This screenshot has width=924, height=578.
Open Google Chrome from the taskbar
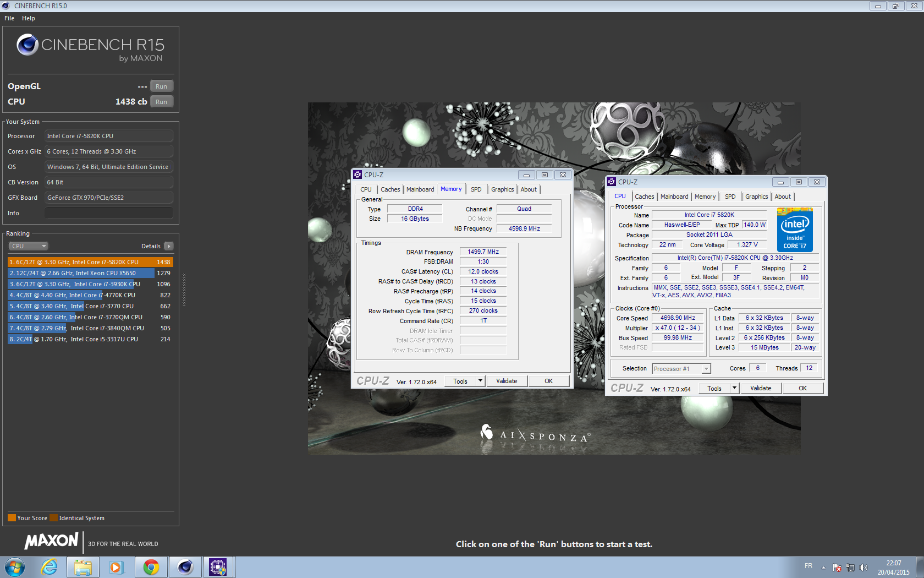tap(151, 567)
